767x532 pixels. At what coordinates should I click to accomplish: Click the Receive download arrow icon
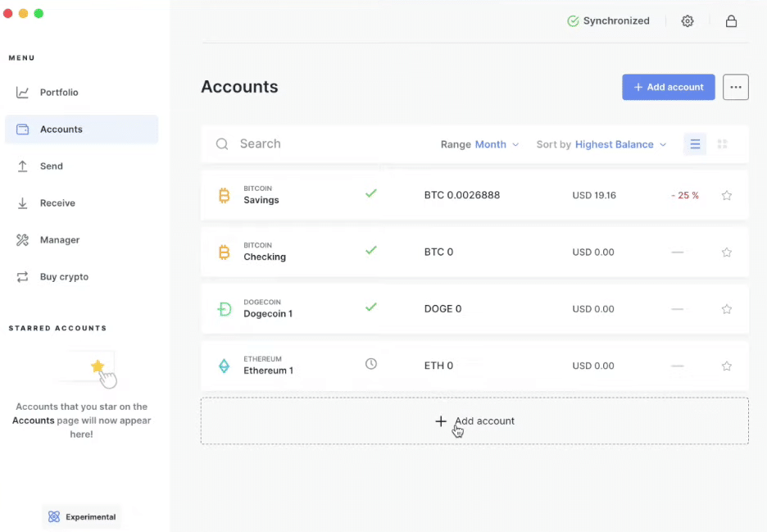click(22, 203)
